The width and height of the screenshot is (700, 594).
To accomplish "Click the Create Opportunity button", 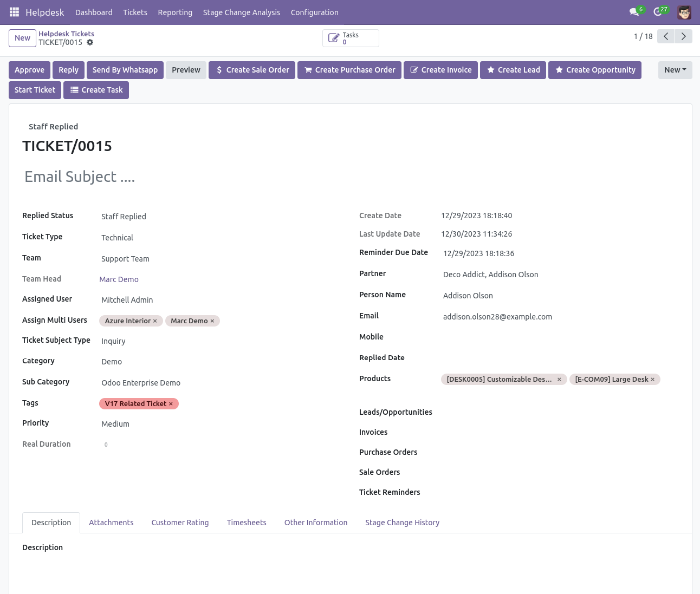I will click(x=595, y=70).
